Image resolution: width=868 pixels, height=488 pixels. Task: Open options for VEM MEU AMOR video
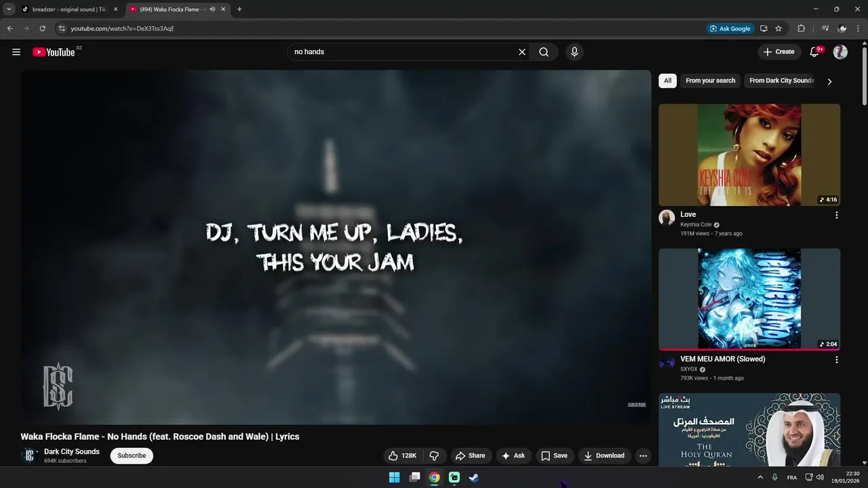[836, 360]
